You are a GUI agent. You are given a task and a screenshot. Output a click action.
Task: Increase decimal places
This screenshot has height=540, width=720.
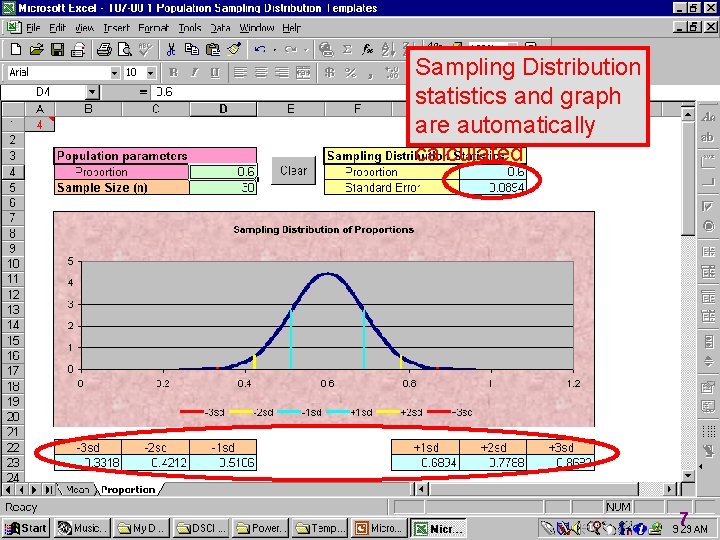[392, 73]
